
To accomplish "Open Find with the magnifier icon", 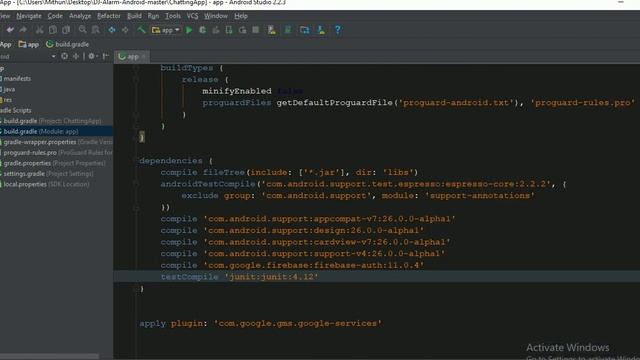I will coord(83,30).
